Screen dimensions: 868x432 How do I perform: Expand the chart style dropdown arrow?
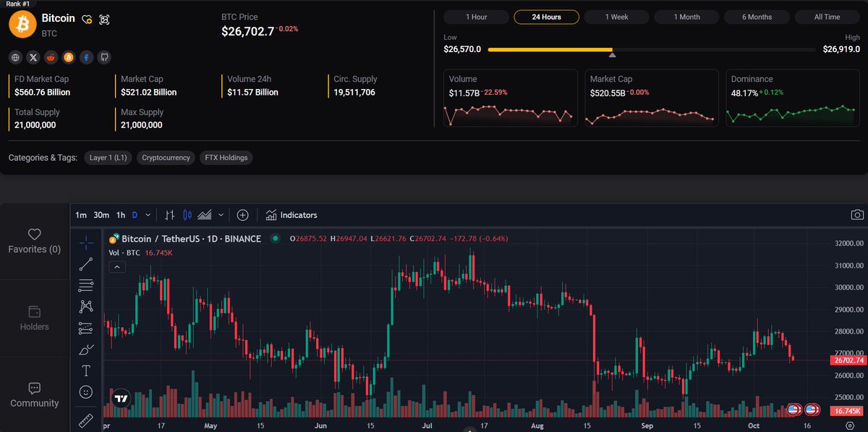click(221, 215)
